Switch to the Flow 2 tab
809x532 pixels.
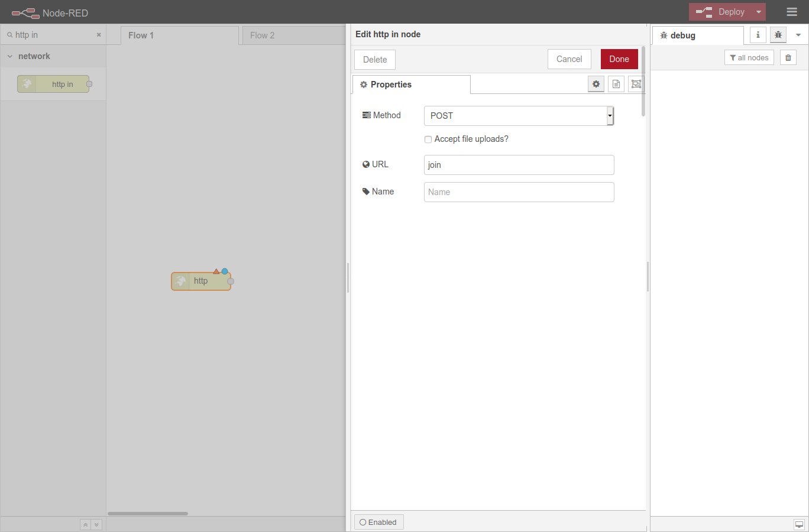click(x=262, y=35)
